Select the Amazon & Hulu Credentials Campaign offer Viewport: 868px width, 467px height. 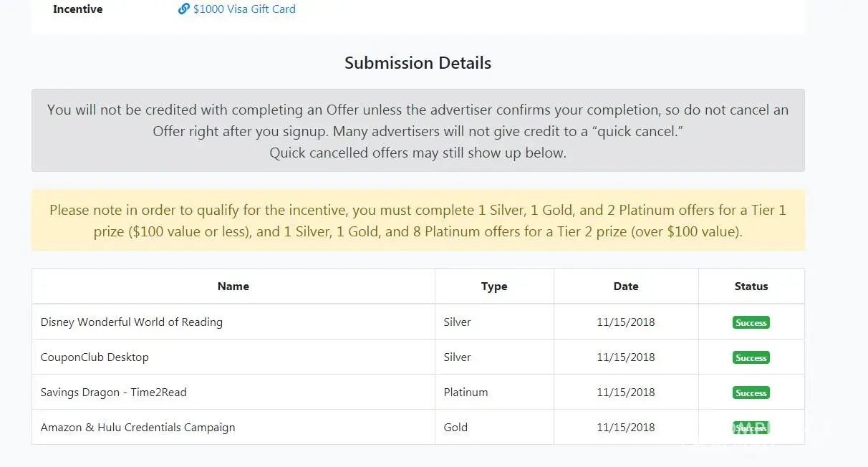click(x=138, y=428)
